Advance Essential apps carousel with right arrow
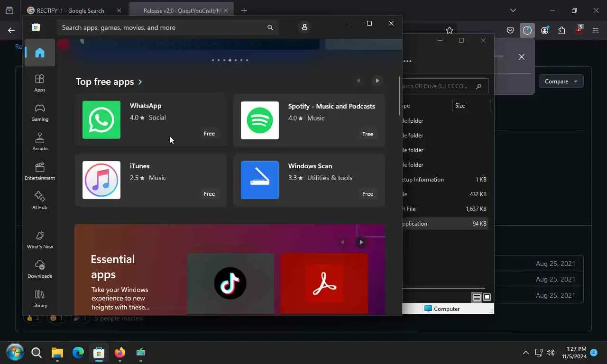The width and height of the screenshot is (607, 364). 361,242
